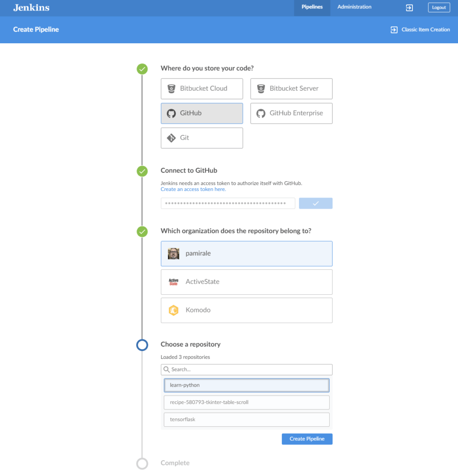Select the recipe-580793-tkinter-table-scroll repository
The image size is (458, 476).
(246, 402)
